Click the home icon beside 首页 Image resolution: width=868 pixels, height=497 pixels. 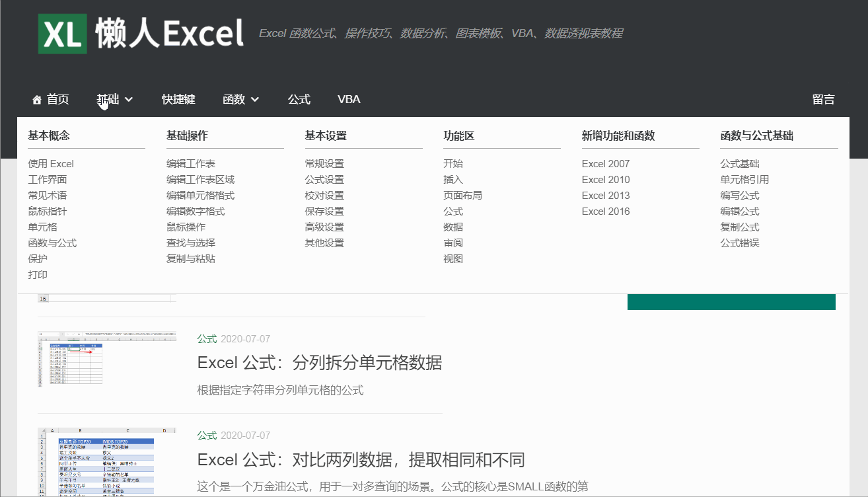tap(37, 100)
